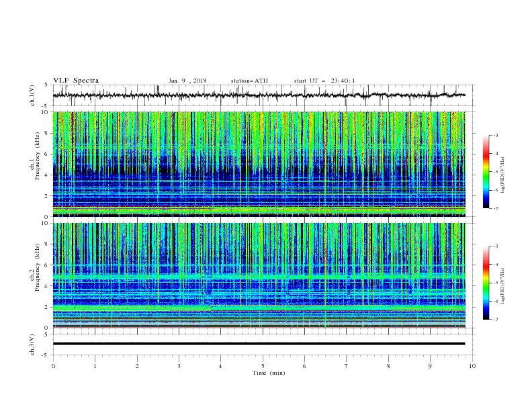The height and width of the screenshot is (411, 532).
Task: Click time axis tick label '10'
Action: pos(472,366)
